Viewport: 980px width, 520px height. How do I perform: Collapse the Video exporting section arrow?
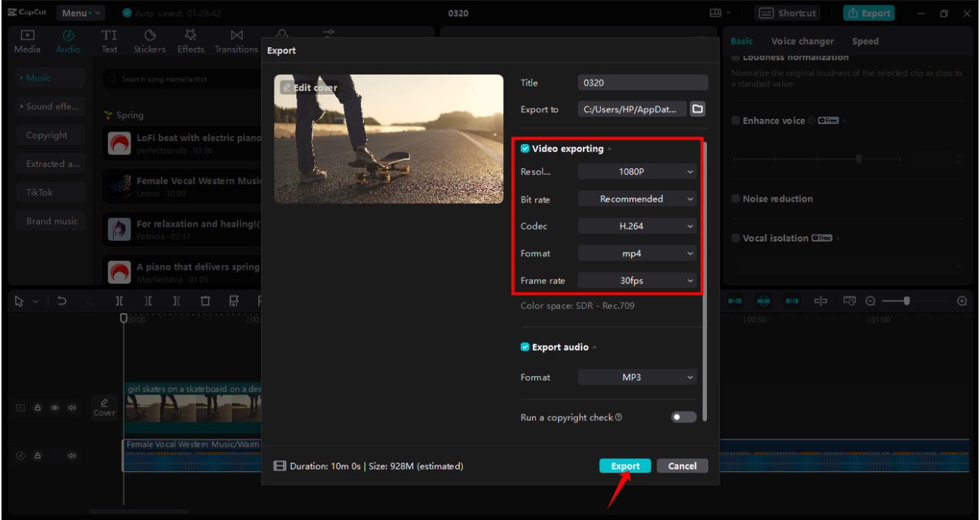click(x=610, y=149)
